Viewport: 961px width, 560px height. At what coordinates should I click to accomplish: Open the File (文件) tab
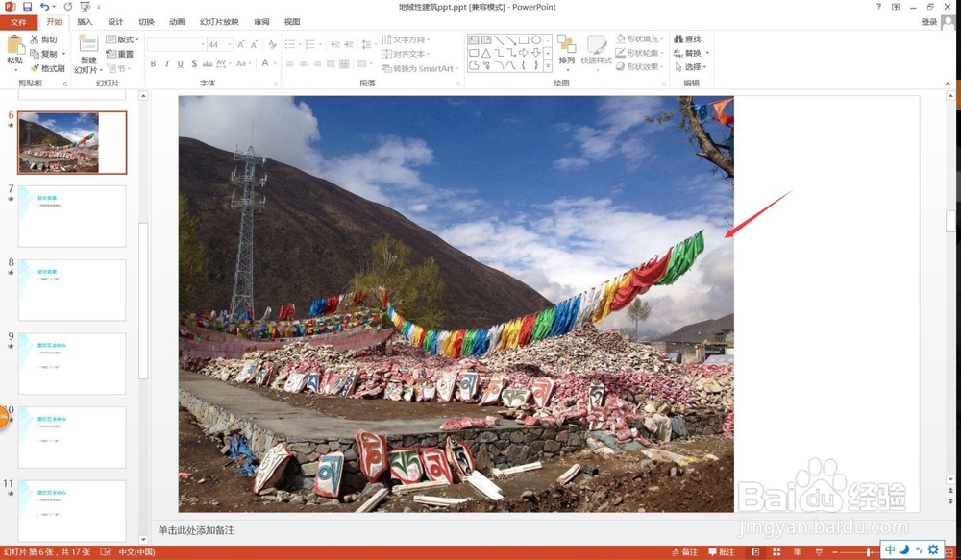(x=19, y=22)
